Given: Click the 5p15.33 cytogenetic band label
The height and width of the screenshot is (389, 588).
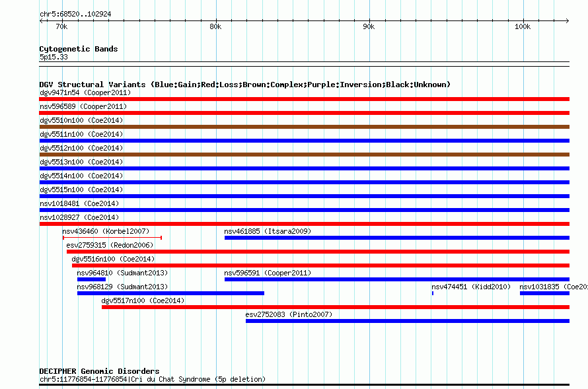Looking at the screenshot, I should click(x=54, y=57).
